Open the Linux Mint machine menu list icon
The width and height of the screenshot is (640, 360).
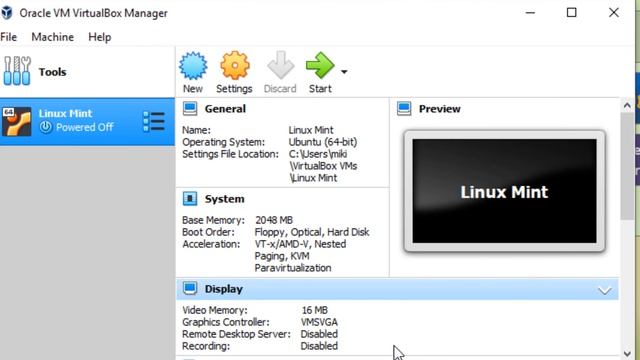pos(154,122)
